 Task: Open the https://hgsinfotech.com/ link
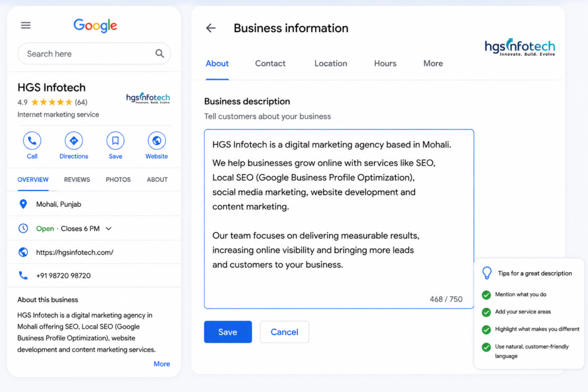pos(75,252)
